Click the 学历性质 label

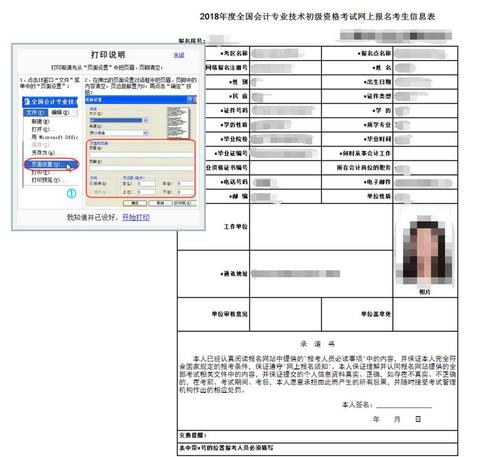click(234, 125)
